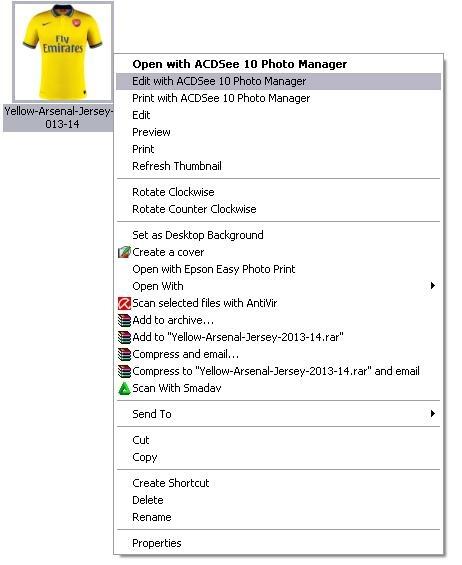Click the Create a cover icon
The image size is (462, 565).
click(x=124, y=252)
